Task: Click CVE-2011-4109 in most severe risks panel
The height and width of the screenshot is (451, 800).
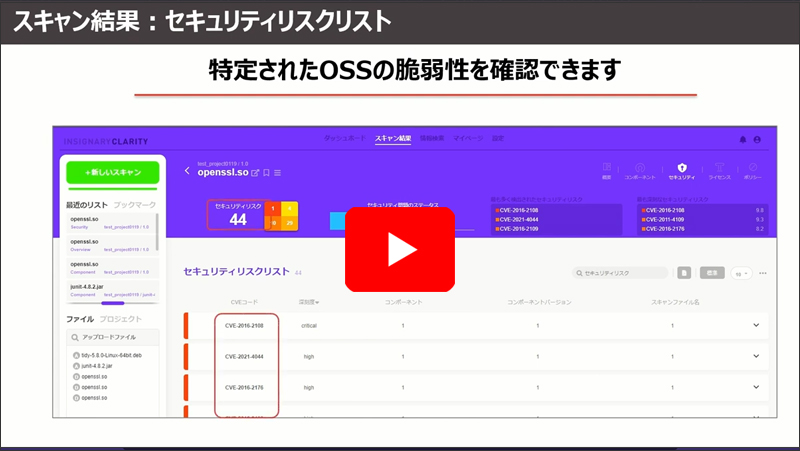Action: [665, 219]
